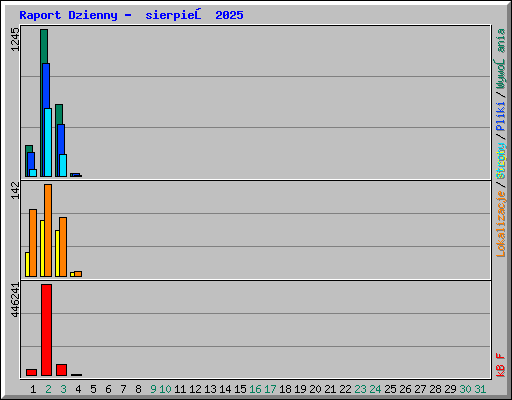Click the chart title Raport Dzienny

click(68, 15)
